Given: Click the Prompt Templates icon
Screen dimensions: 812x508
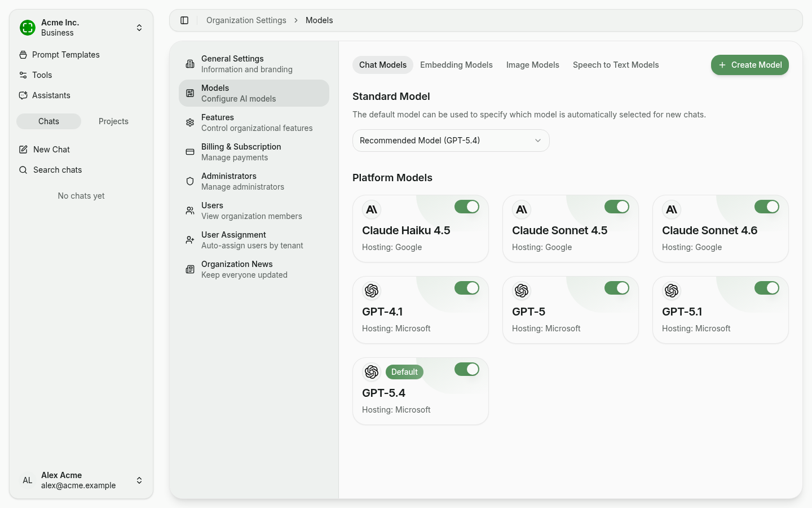Looking at the screenshot, I should pos(23,55).
